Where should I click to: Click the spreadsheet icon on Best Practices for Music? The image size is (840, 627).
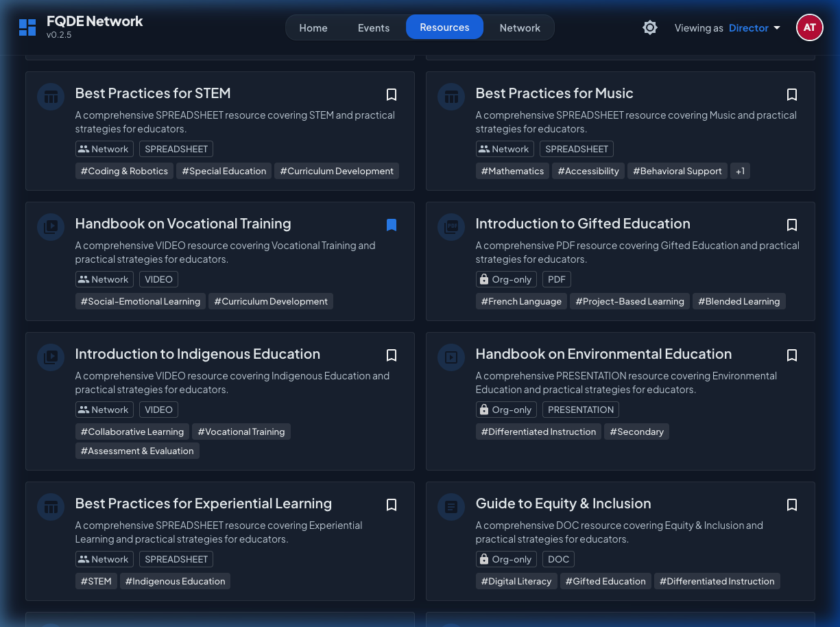tap(451, 97)
